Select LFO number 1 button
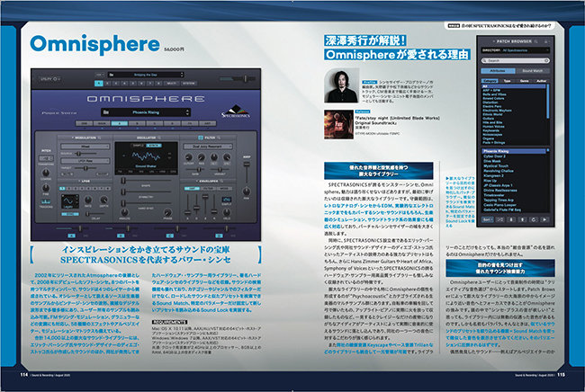This screenshot has height=392, width=585. point(63,188)
